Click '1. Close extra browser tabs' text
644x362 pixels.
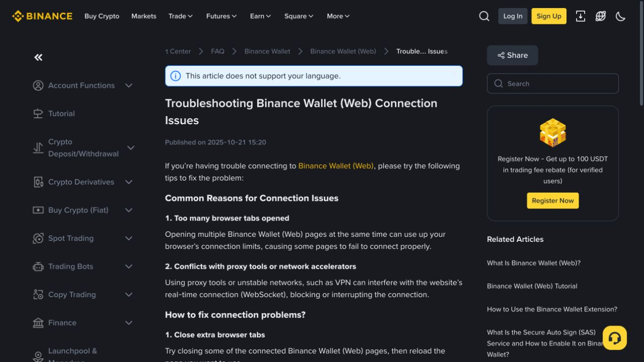tap(215, 335)
